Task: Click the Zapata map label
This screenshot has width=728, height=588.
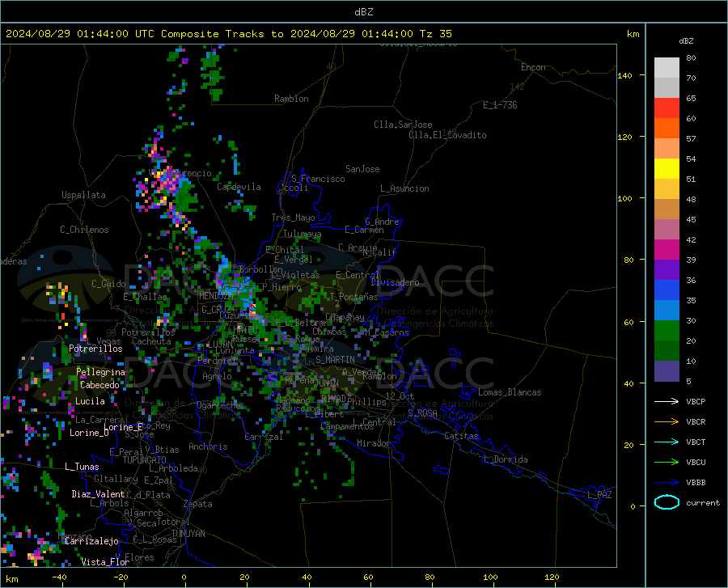Action: coord(198,504)
